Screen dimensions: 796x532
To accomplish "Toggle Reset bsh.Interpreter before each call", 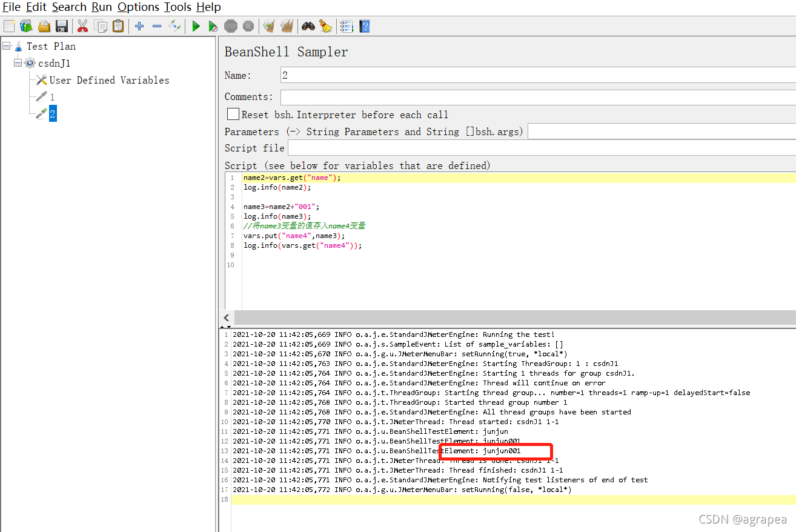I will click(233, 114).
